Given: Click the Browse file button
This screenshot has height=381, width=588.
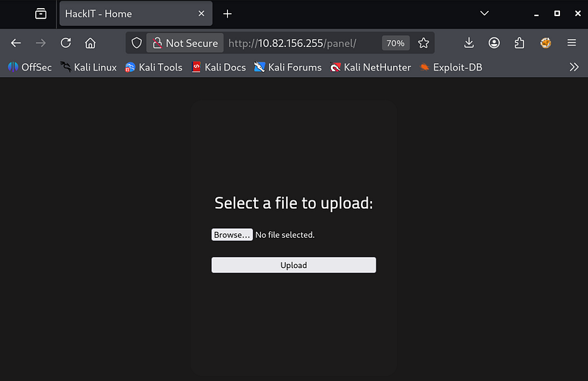Looking at the screenshot, I should [x=232, y=235].
